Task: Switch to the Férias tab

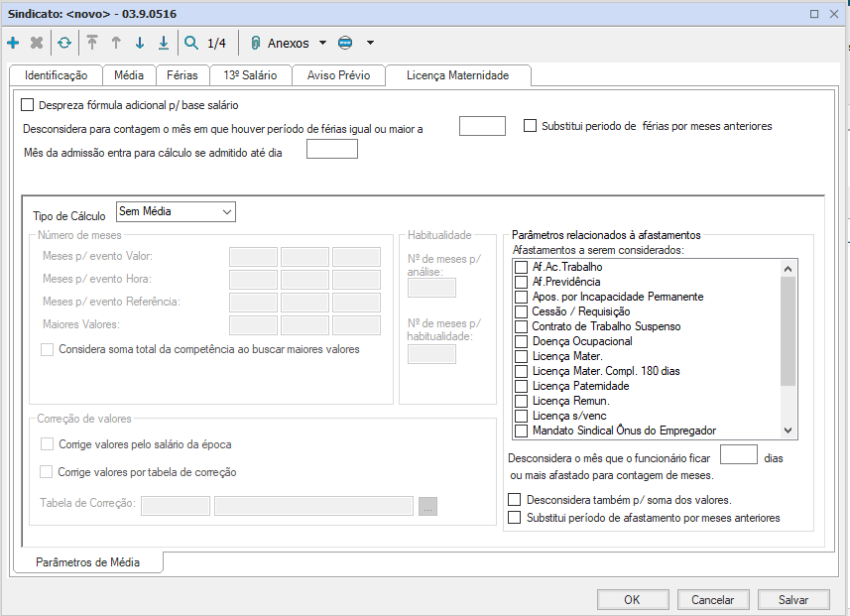Action: point(182,75)
